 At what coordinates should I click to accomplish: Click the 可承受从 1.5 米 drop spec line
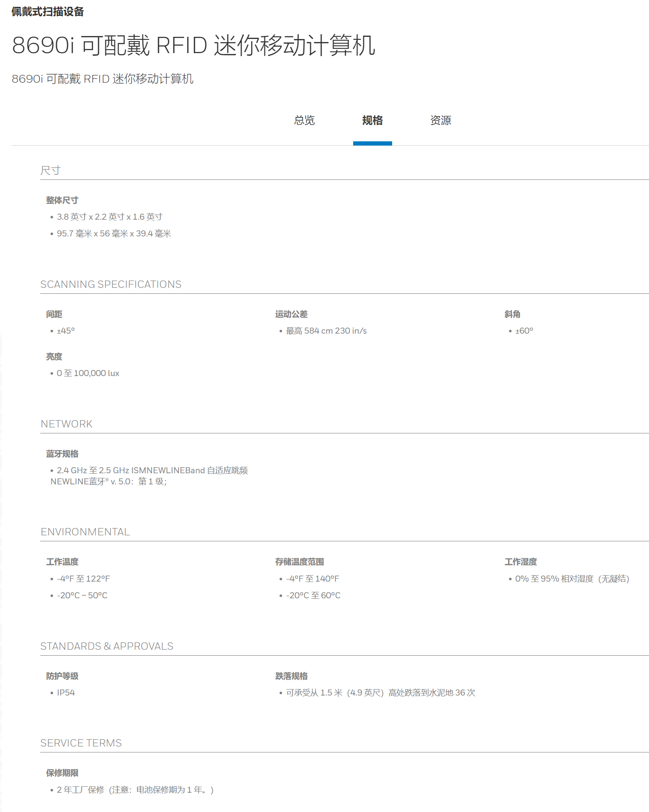(381, 693)
